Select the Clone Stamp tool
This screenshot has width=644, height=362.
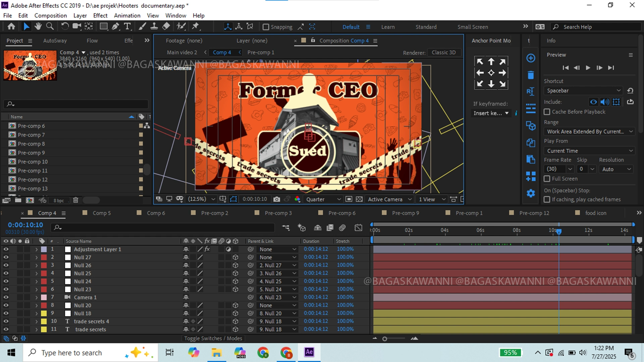point(154,26)
